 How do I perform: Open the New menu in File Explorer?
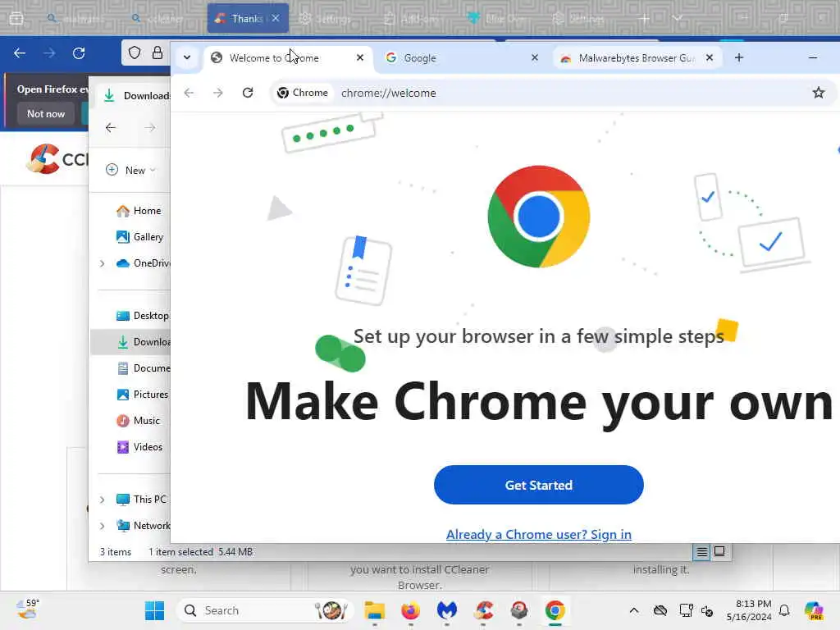pos(130,170)
